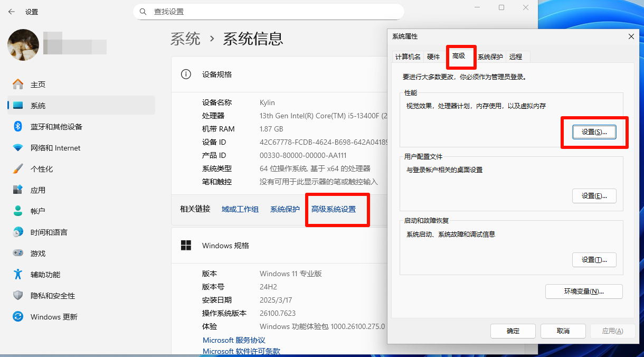Viewport: 644px width, 357px height.
Task: Open 环境变量(N) environment variables
Action: point(584,292)
